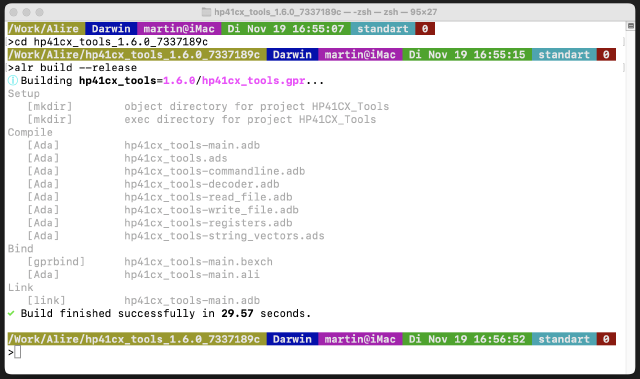Click hp41cx_tools-commandline.adb file name
This screenshot has height=379, width=640.
coord(215,171)
